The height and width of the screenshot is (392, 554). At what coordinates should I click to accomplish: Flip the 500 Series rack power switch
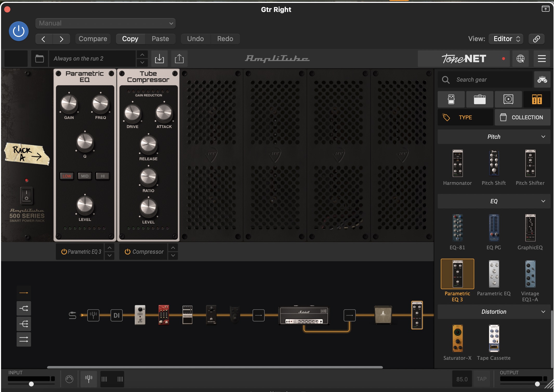click(x=27, y=195)
